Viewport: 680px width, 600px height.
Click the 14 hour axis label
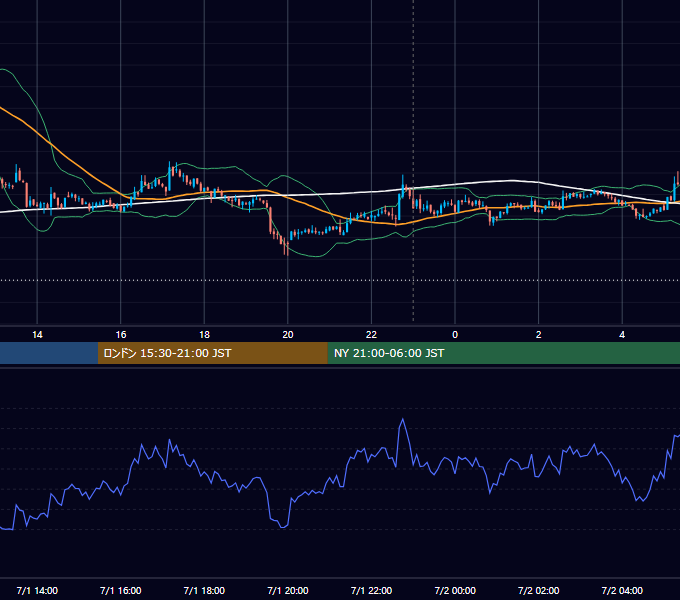pyautogui.click(x=37, y=335)
